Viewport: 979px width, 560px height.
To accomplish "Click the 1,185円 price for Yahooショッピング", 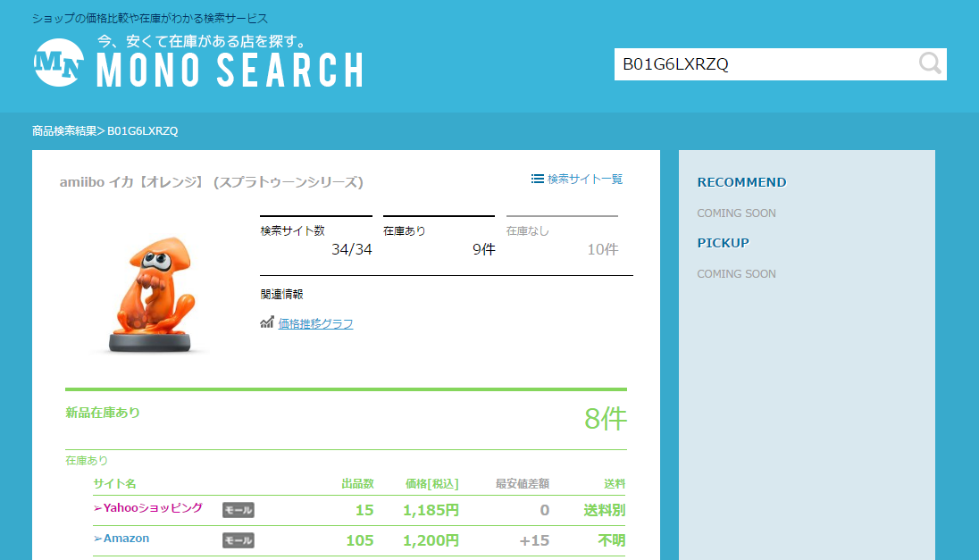I will point(431,511).
